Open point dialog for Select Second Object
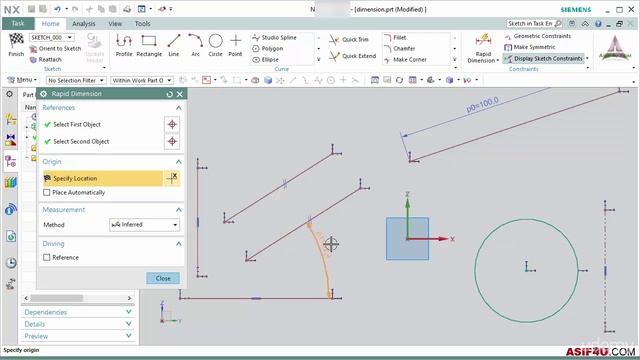640x360 pixels. 172,142
